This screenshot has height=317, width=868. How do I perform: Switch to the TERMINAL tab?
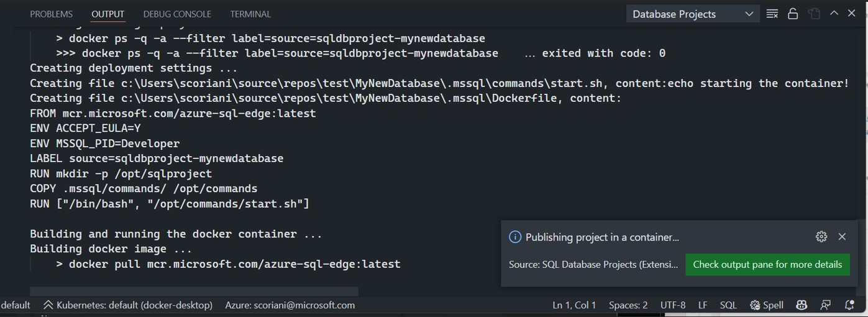coord(250,14)
